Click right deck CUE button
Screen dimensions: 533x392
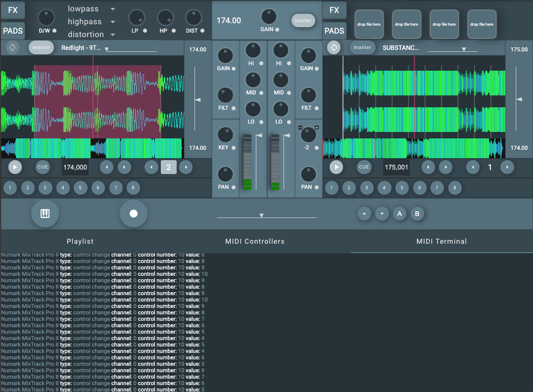pos(364,167)
